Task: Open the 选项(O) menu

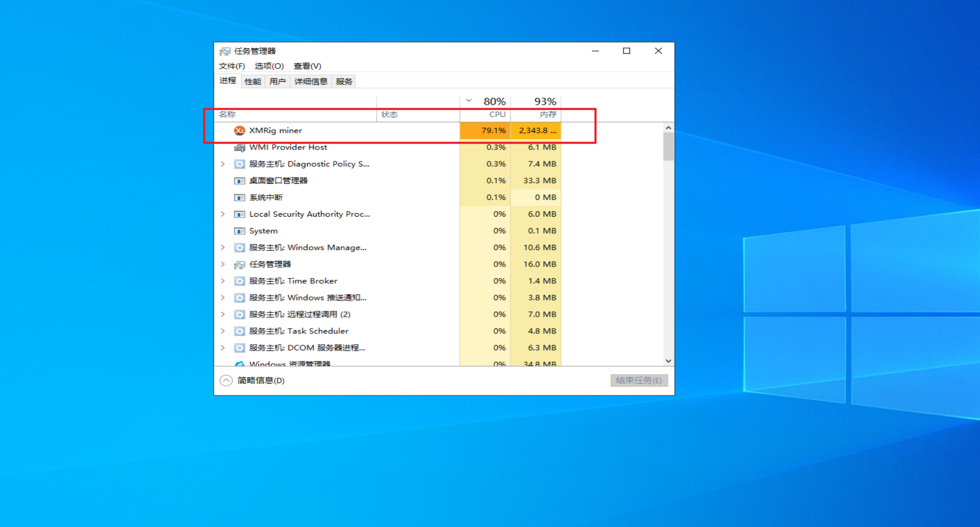Action: click(x=269, y=66)
